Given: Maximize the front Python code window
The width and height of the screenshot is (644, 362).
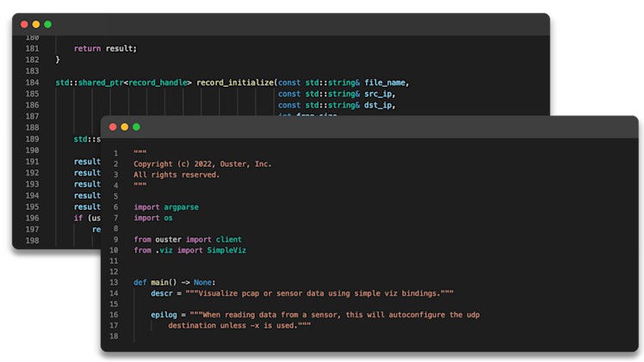Looking at the screenshot, I should pos(136,127).
